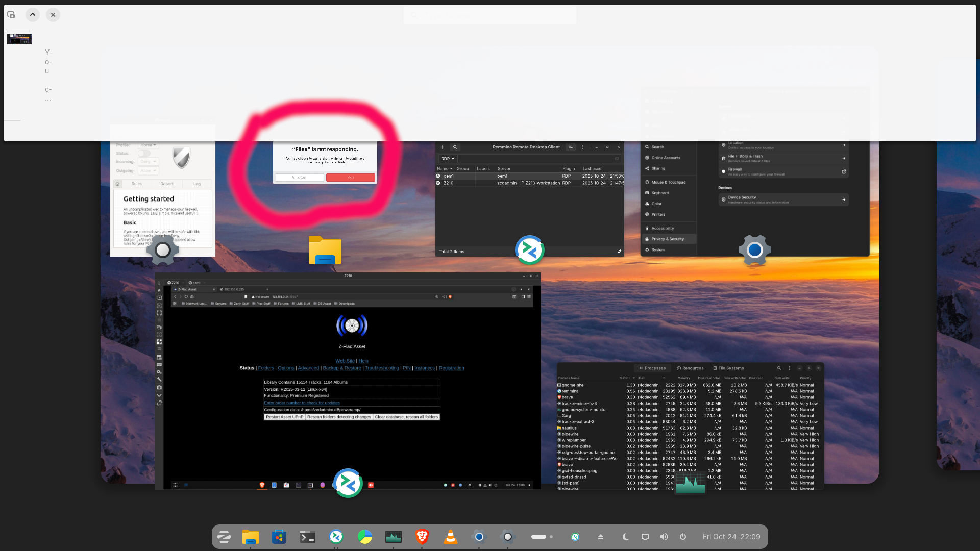Open the firewall Profile Home dropdown
The image size is (980, 551).
click(148, 145)
